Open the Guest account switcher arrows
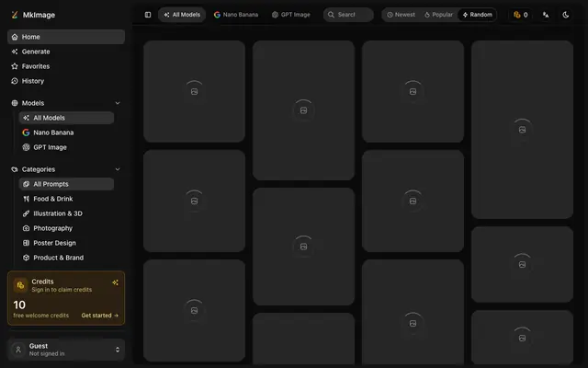 tap(118, 350)
